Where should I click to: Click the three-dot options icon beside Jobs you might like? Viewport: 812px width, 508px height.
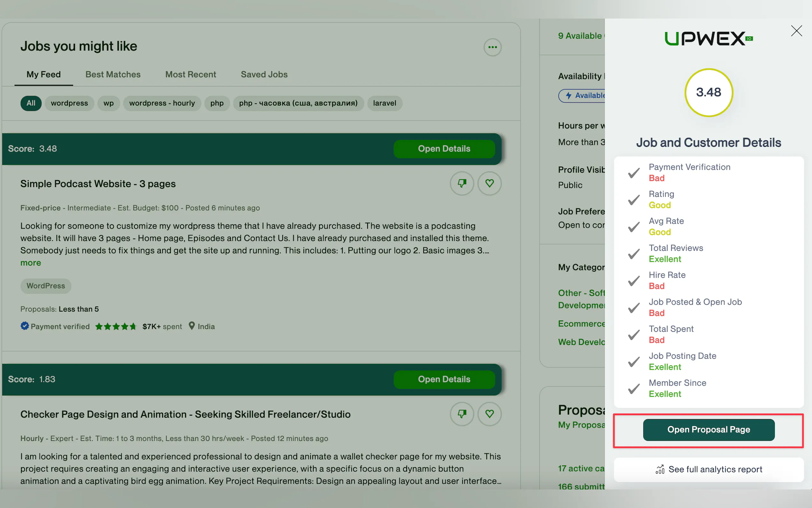(x=492, y=47)
